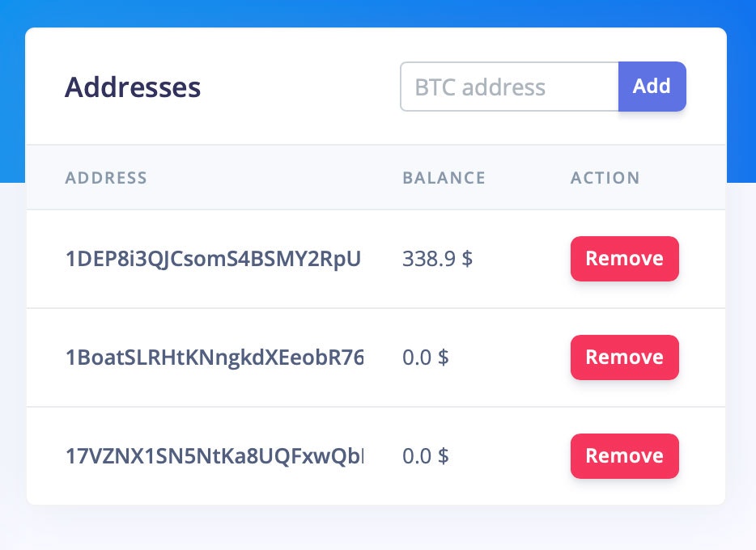Viewport: 756px width, 550px height.
Task: Click the ACTION column header
Action: (605, 178)
